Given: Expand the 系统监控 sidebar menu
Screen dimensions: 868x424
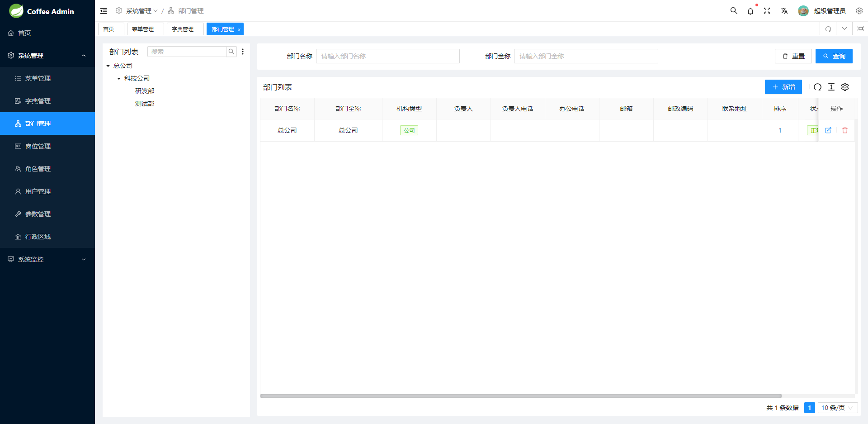Looking at the screenshot, I should click(47, 259).
